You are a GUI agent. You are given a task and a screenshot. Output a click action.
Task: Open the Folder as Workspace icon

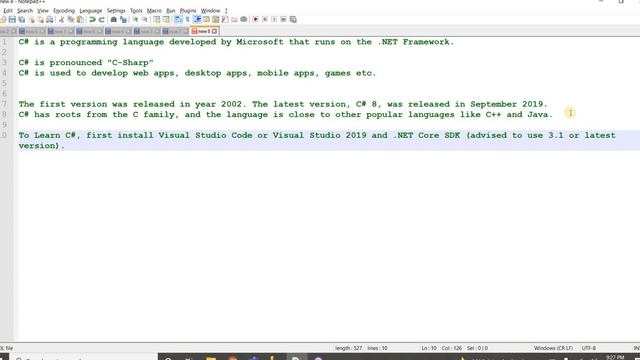pyautogui.click(x=234, y=20)
